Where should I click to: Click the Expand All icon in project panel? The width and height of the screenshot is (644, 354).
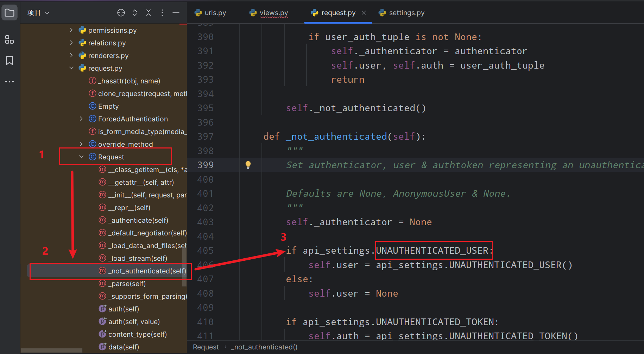(135, 13)
